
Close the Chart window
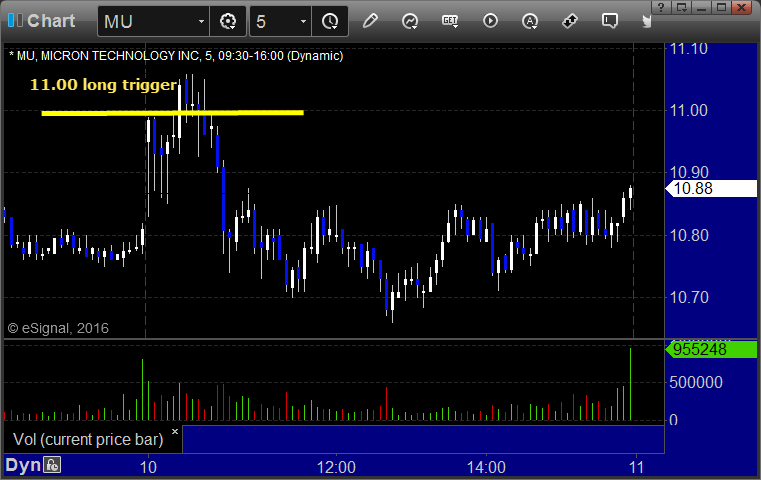(742, 7)
